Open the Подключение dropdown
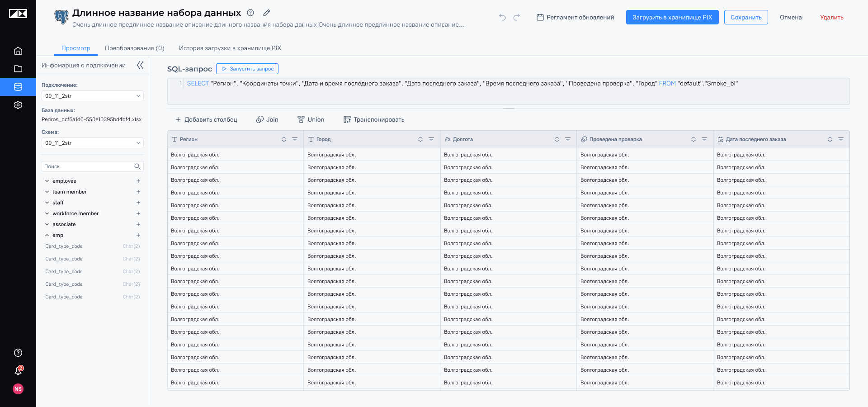The width and height of the screenshot is (868, 407). 92,96
